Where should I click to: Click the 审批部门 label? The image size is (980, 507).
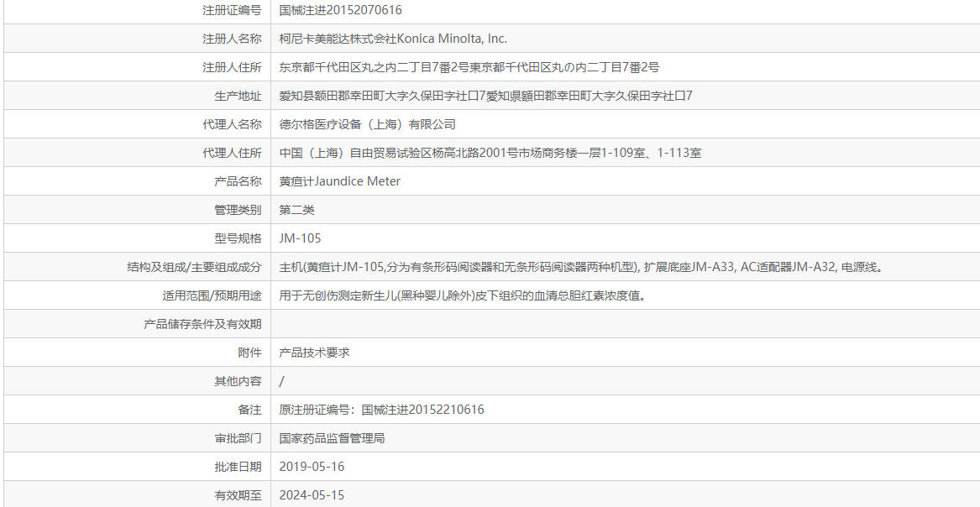point(238,439)
